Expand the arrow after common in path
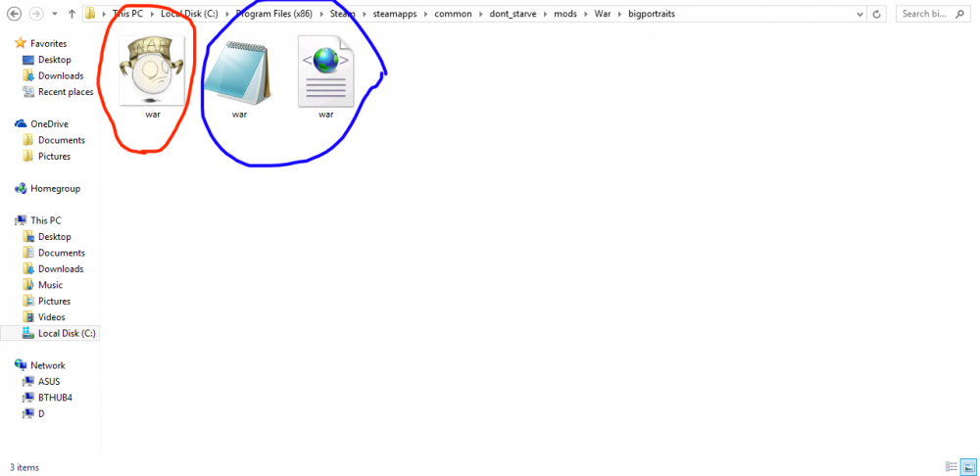Viewport: 980px width, 476px height. pyautogui.click(x=481, y=14)
